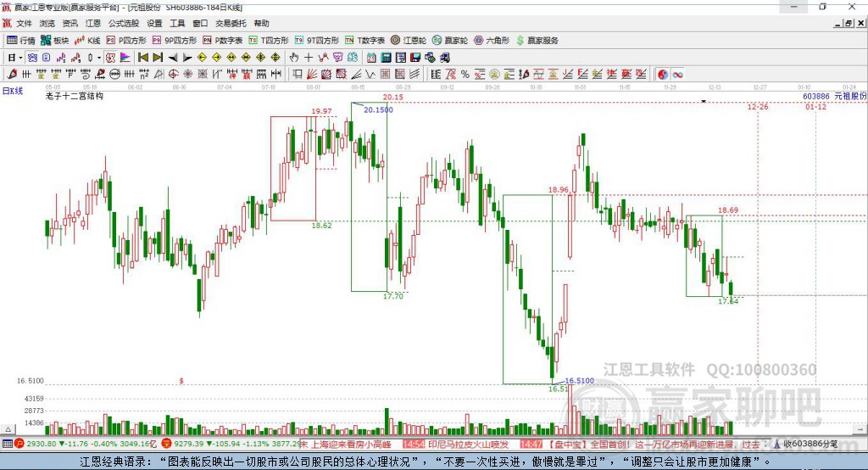Click the target circle drawing icon
The image size is (868, 470).
coord(173,75)
